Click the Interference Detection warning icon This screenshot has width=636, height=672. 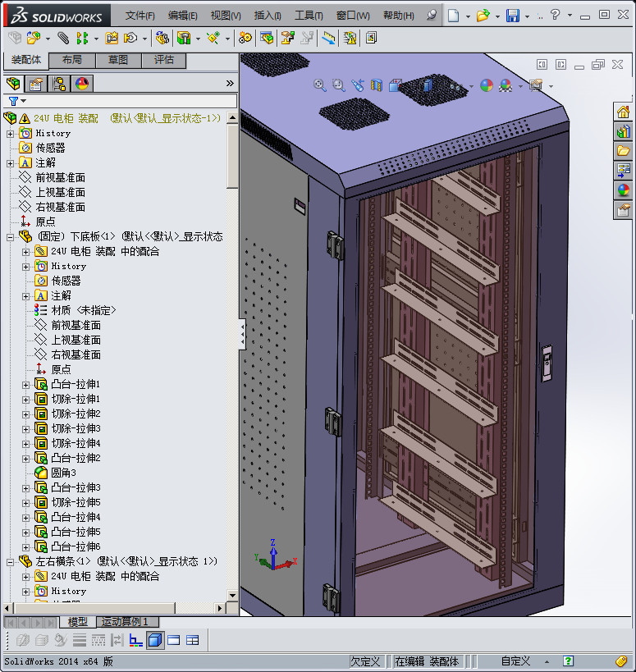tap(350, 38)
